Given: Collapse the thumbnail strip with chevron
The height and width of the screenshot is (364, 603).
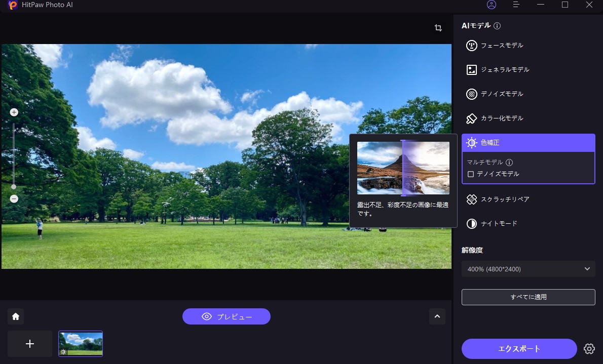Looking at the screenshot, I should click(437, 316).
